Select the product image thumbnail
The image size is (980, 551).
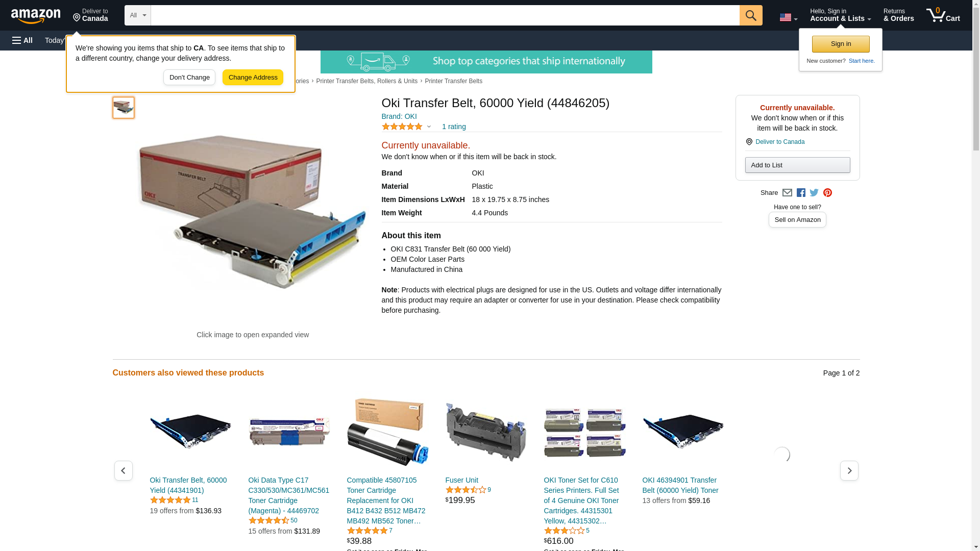pos(124,108)
